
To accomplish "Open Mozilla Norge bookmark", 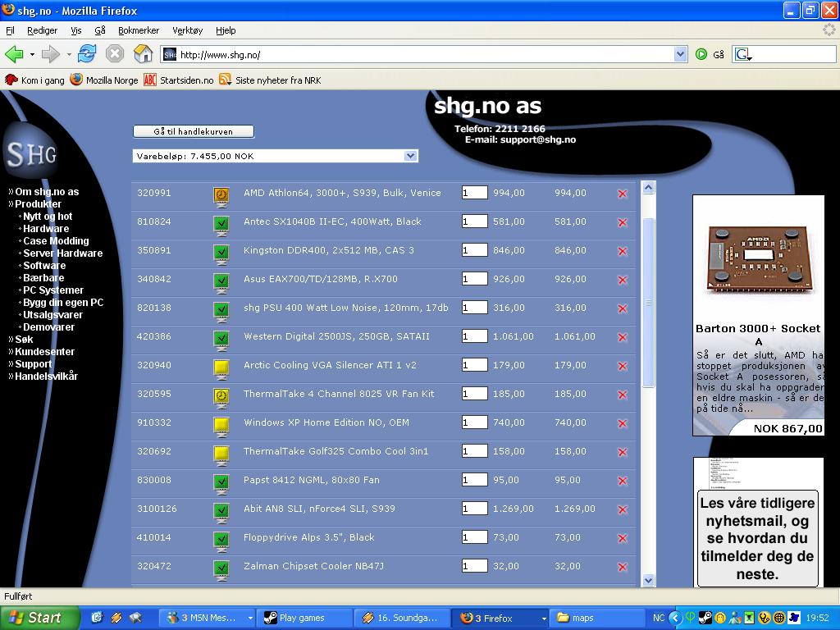I will point(104,80).
